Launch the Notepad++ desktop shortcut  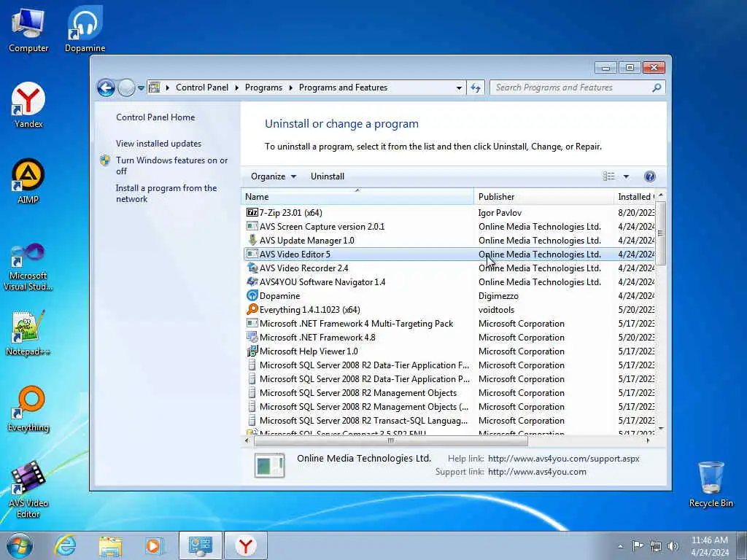point(28,332)
